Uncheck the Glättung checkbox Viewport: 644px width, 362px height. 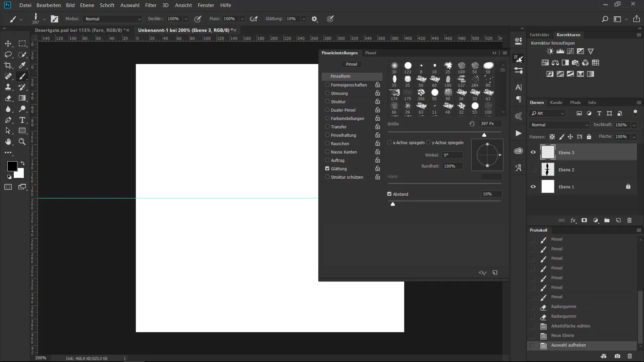pos(327,169)
